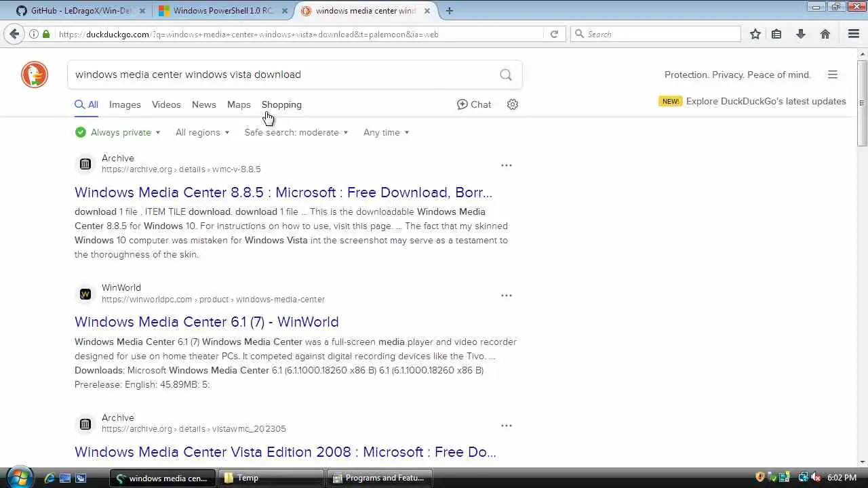Click the 6:02 PM taskbar clock

click(x=842, y=478)
